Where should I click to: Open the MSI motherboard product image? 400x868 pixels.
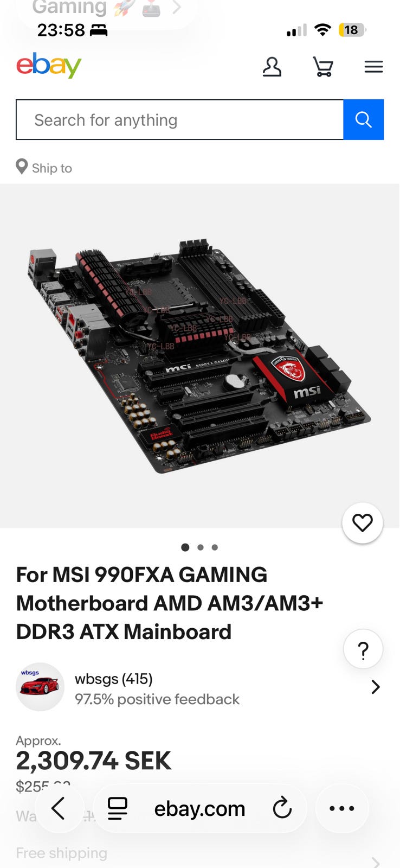[199, 356]
